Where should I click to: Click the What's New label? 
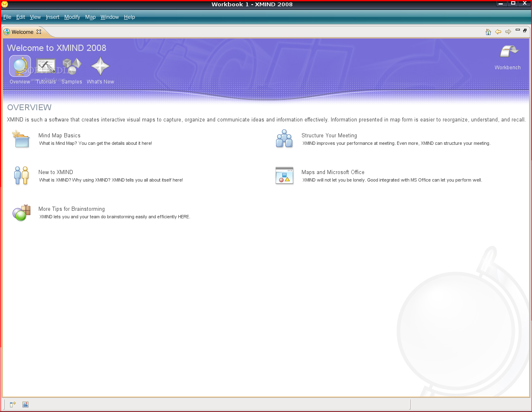100,82
